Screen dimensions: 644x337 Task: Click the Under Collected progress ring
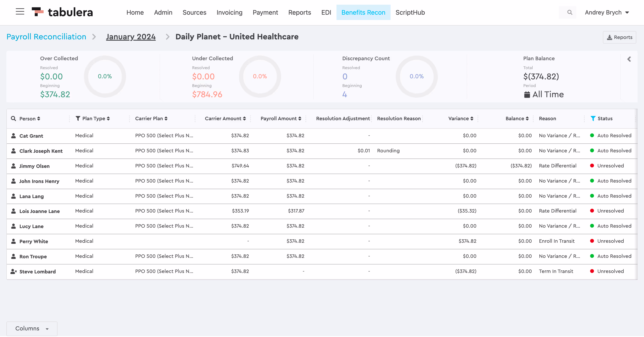pyautogui.click(x=260, y=76)
